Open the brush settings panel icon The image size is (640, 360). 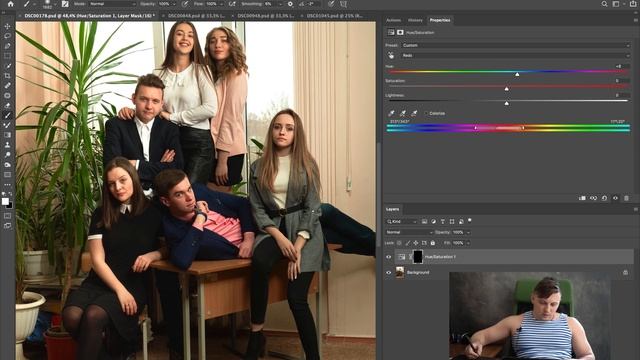(65, 4)
